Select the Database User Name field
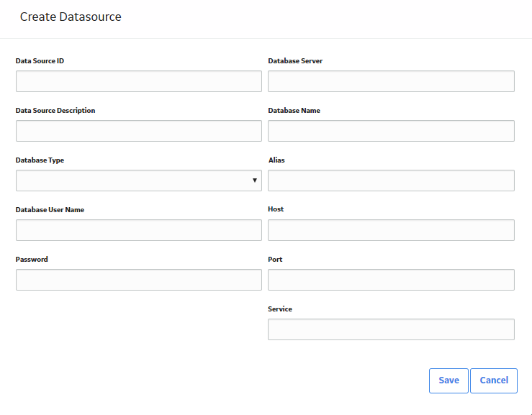 [x=139, y=230]
